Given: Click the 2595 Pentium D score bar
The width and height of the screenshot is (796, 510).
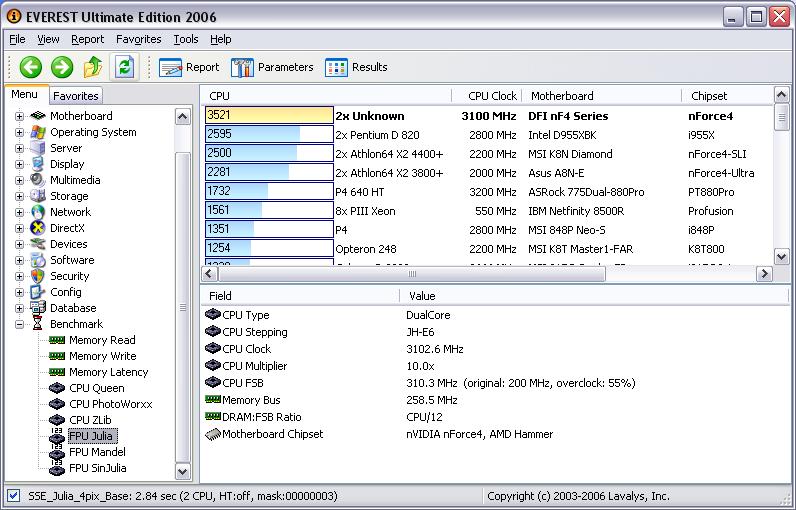Looking at the screenshot, I should (x=269, y=134).
